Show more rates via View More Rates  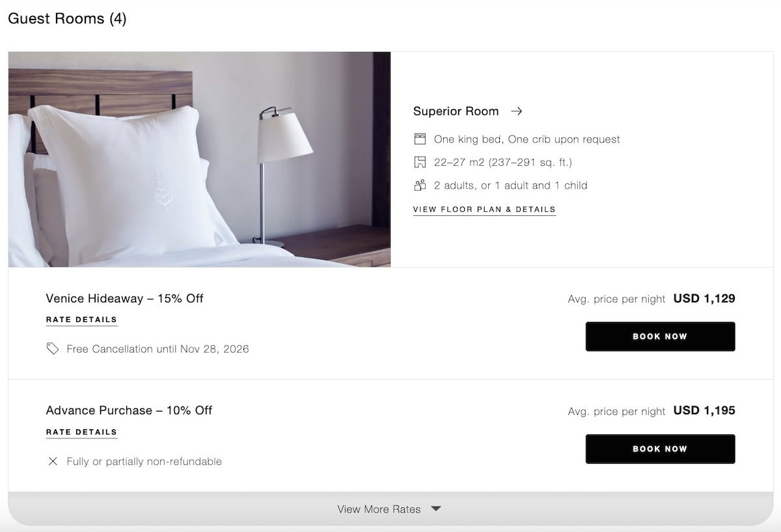tap(379, 509)
